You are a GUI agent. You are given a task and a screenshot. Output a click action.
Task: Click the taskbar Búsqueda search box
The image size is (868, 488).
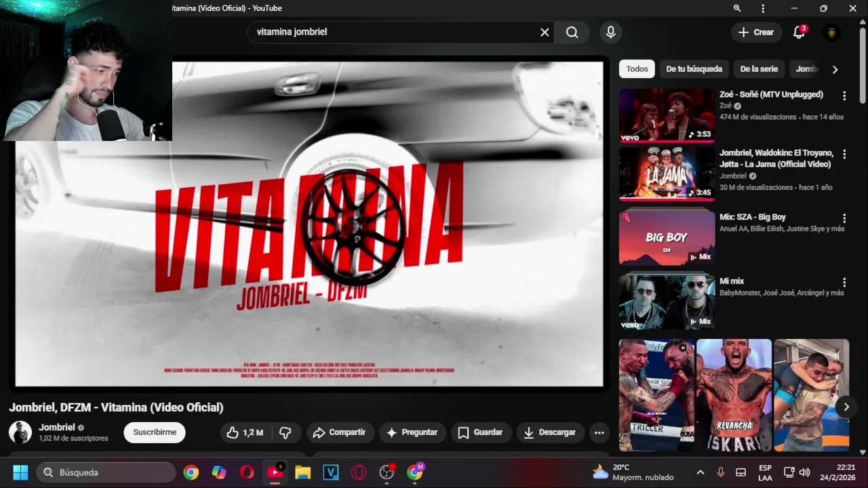pyautogui.click(x=105, y=472)
